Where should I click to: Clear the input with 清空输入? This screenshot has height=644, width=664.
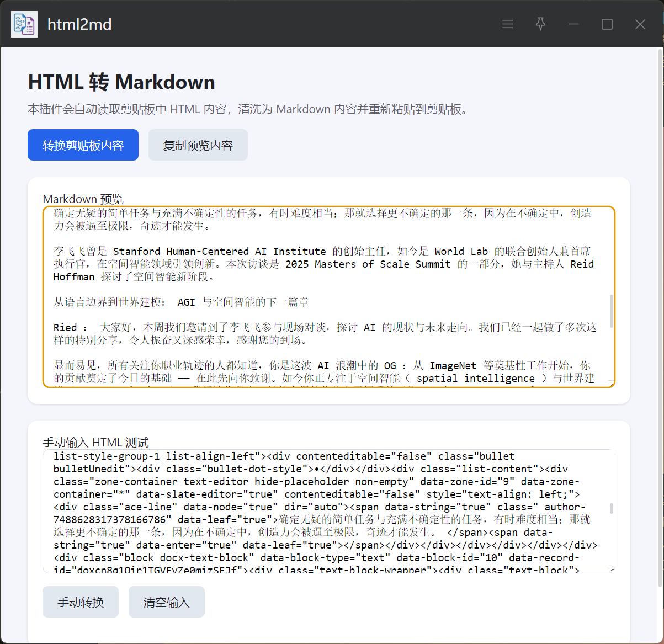click(166, 602)
